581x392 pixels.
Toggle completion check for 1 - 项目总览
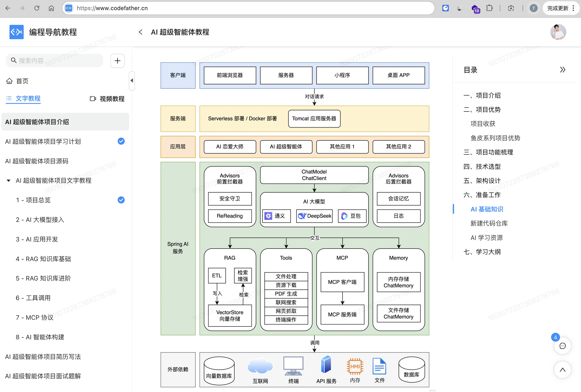[x=121, y=200]
